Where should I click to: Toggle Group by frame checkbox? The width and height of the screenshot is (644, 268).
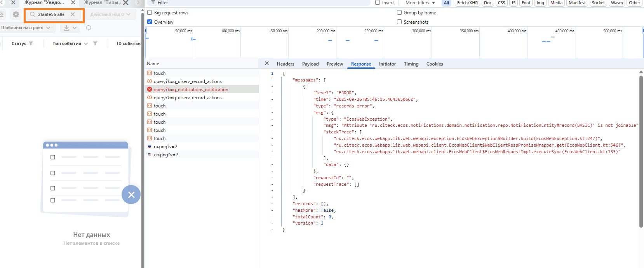399,13
